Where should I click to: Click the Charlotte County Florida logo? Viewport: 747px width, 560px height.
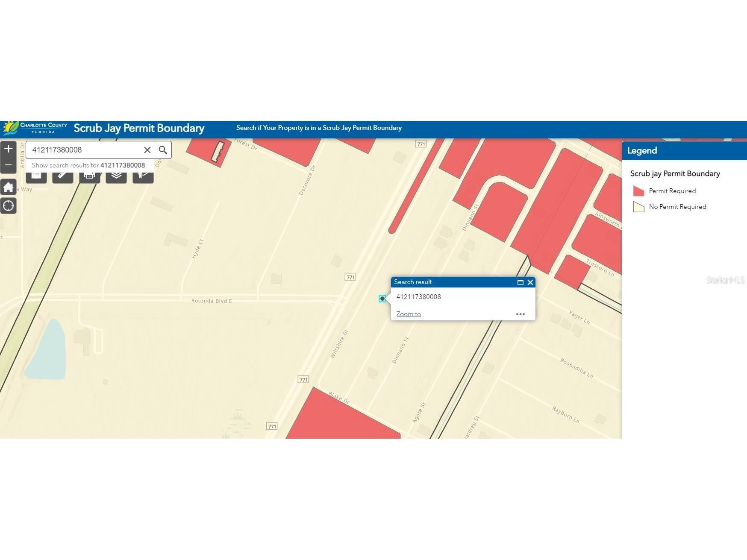click(35, 128)
